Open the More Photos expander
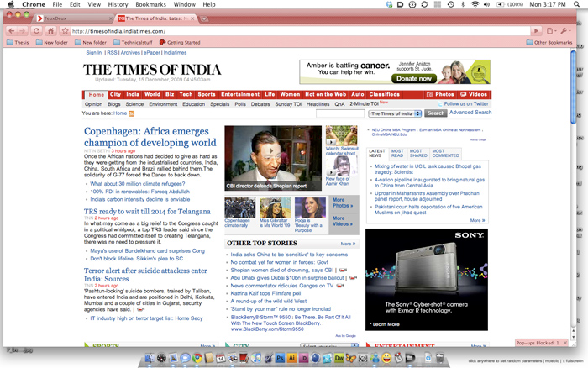The width and height of the screenshot is (588, 368). [343, 203]
